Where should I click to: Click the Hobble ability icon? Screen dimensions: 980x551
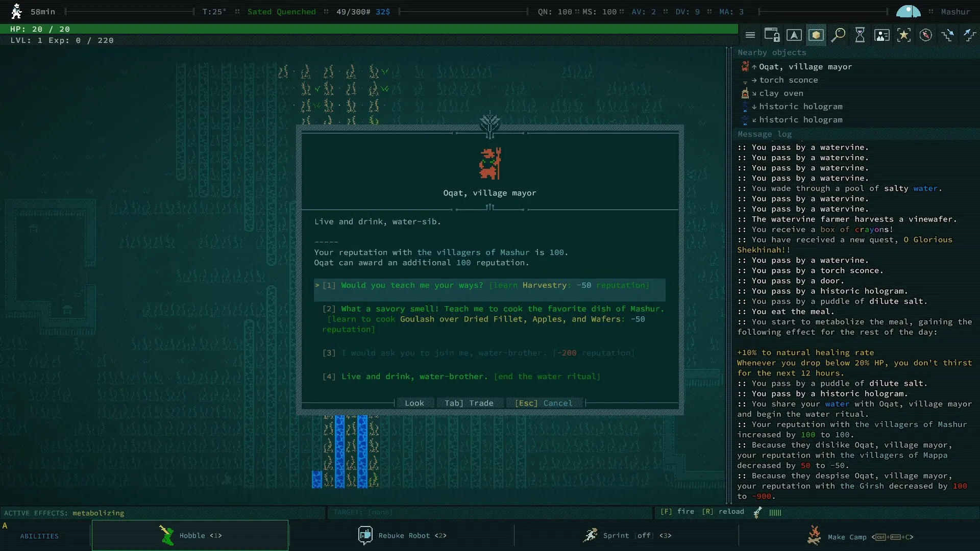(x=166, y=535)
